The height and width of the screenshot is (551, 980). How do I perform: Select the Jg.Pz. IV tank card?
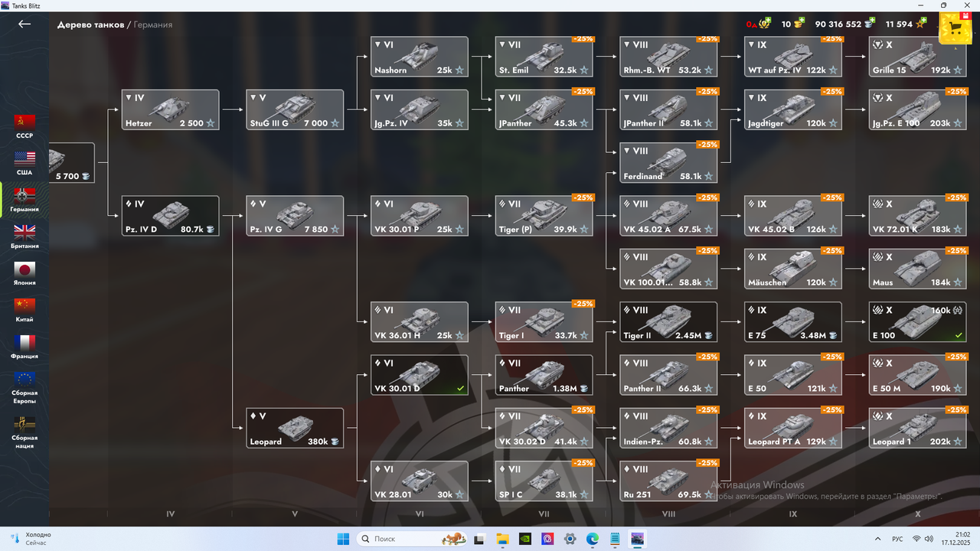click(420, 109)
